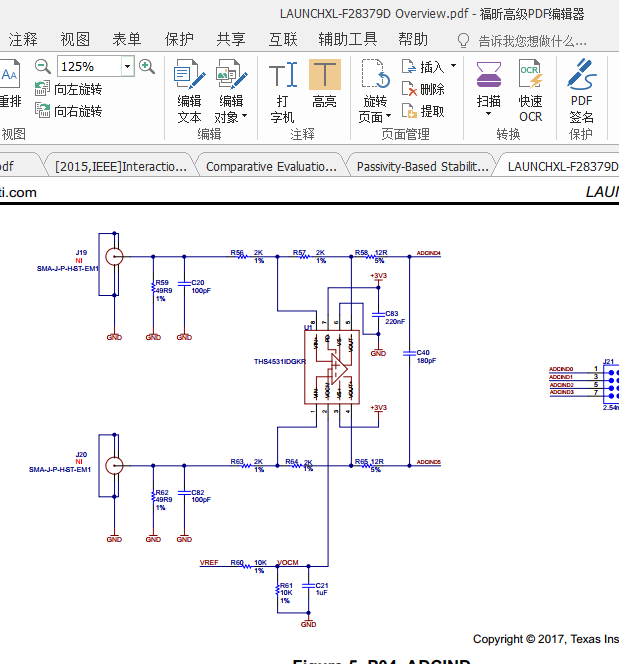Viewport: 619px width, 664px height.
Task: Rotate the view right (向右旋转)
Action: [69, 111]
